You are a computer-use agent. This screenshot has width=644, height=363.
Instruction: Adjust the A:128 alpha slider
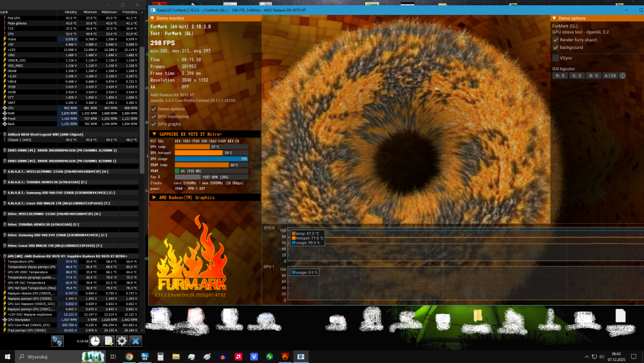[x=610, y=75]
